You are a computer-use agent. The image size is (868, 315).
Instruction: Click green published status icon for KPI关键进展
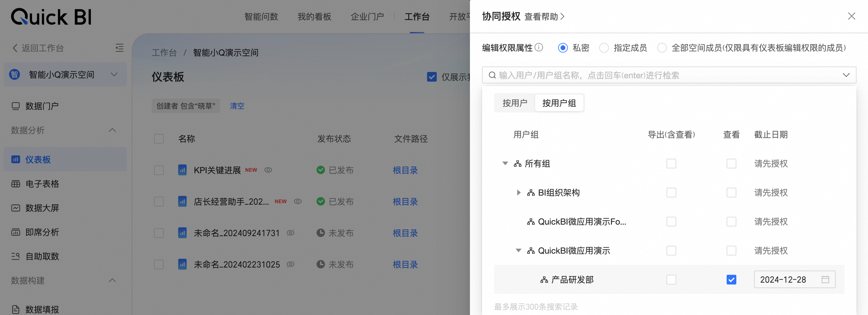[321, 170]
